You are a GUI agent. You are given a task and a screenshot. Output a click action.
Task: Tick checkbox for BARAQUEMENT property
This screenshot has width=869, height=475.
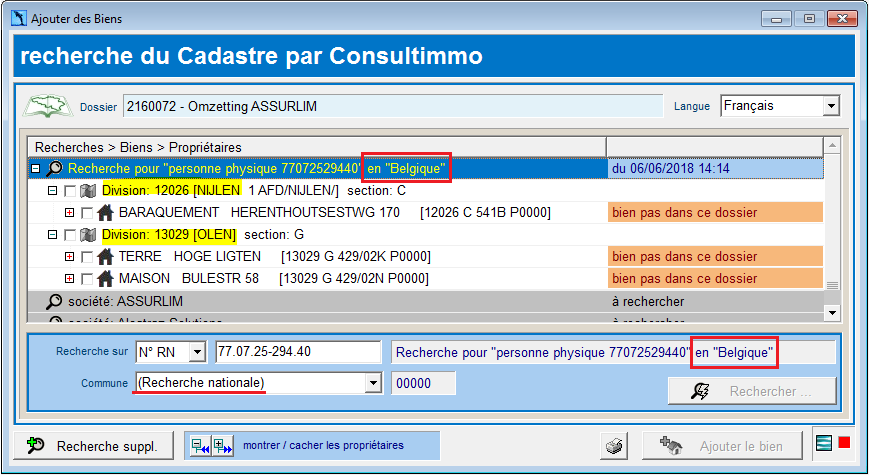point(86,213)
